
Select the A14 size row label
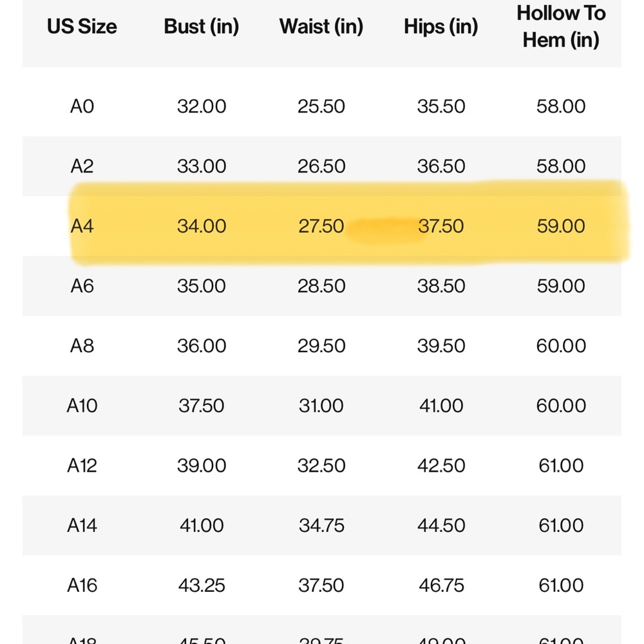(82, 526)
